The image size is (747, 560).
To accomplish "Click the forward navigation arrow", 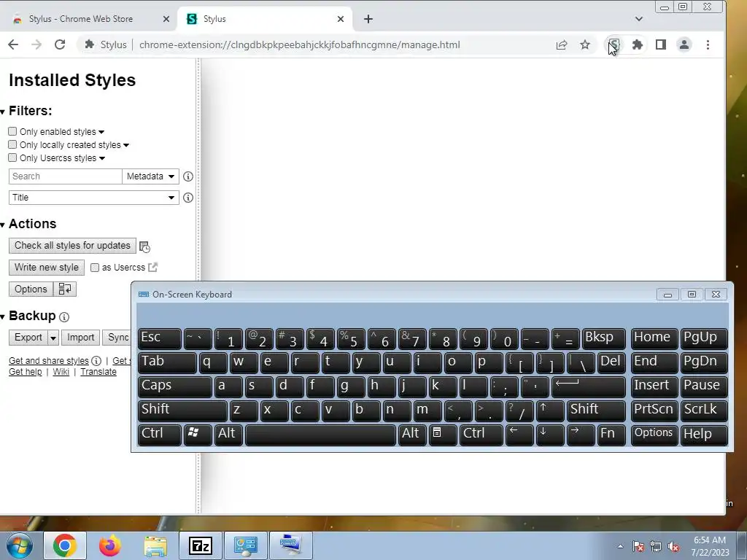I will 36,44.
